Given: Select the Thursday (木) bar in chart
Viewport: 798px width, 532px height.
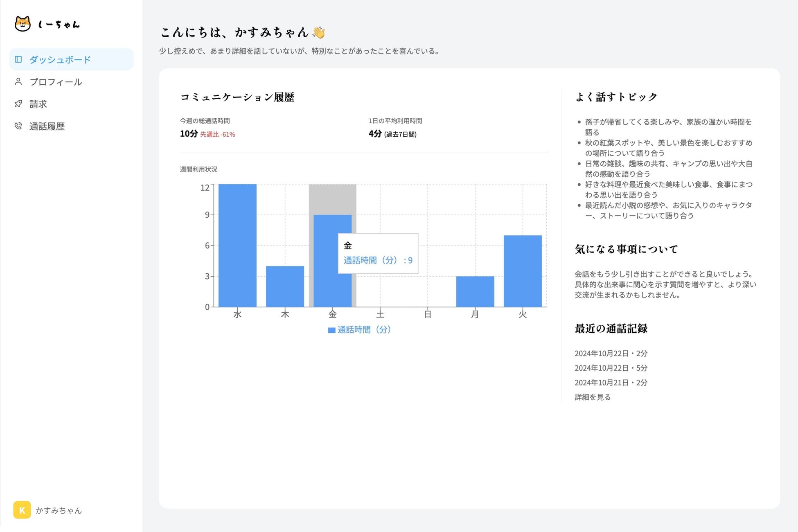Looking at the screenshot, I should click(x=285, y=286).
